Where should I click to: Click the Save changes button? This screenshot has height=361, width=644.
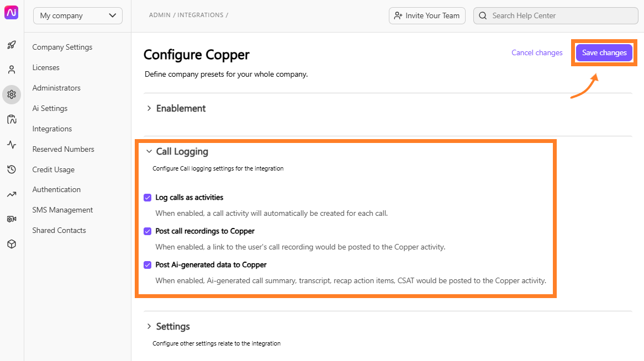604,52
